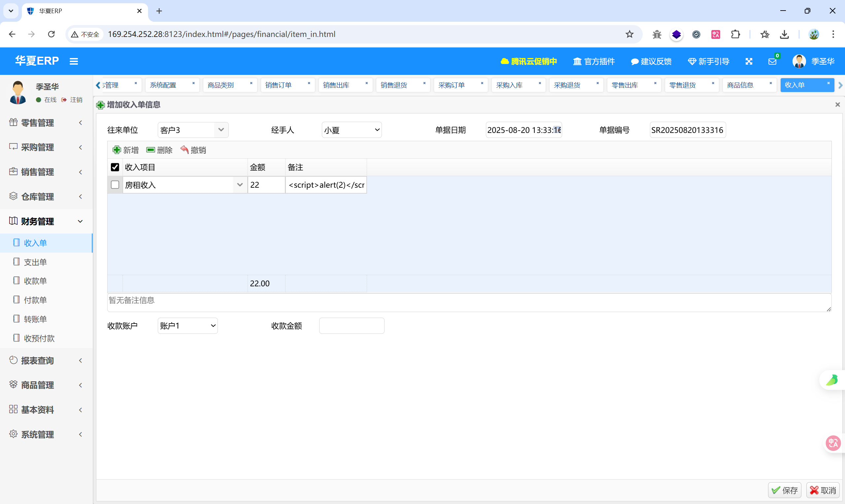Click the 保存 save button
845x504 pixels.
pos(785,490)
